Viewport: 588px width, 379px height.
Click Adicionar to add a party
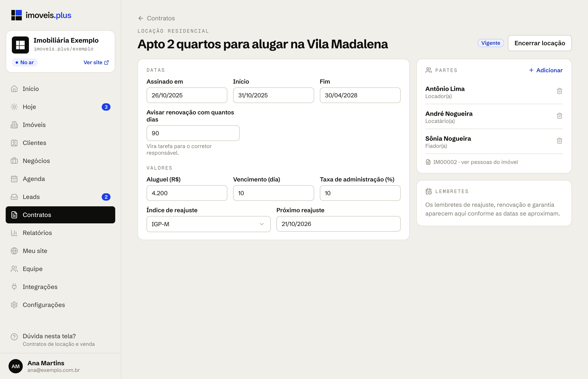pyautogui.click(x=546, y=70)
